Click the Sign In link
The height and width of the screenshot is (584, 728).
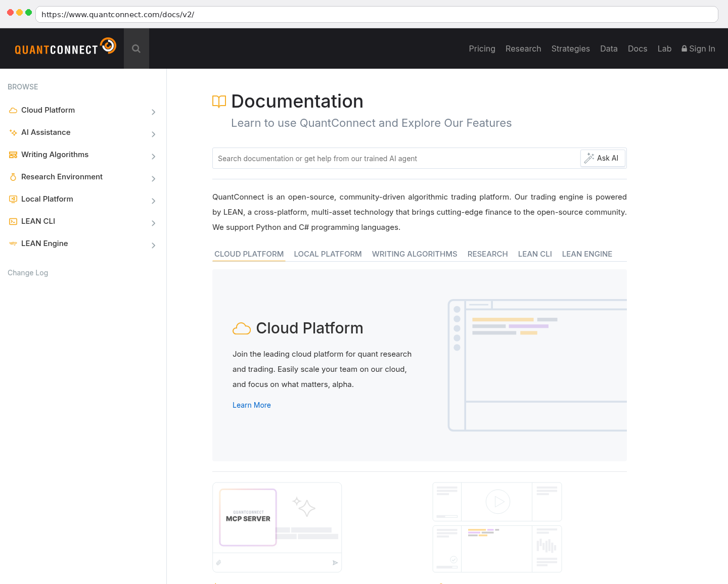coord(698,48)
